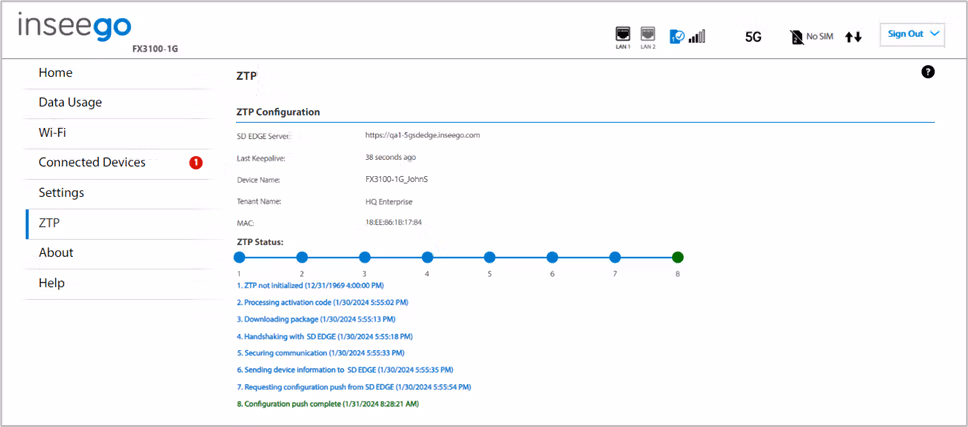Click '4. Handshaking with SD EDGE' line

[325, 337]
